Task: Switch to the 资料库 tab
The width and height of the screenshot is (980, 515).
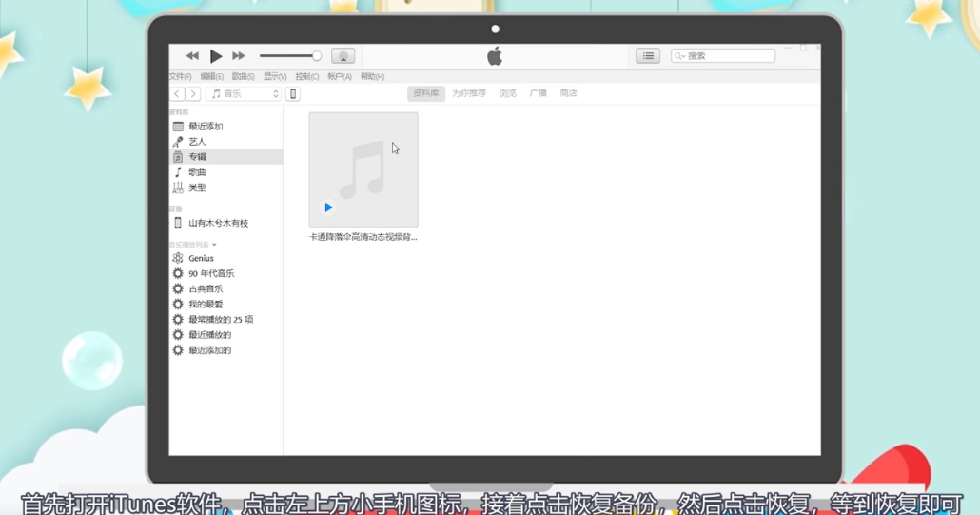Action: tap(425, 93)
